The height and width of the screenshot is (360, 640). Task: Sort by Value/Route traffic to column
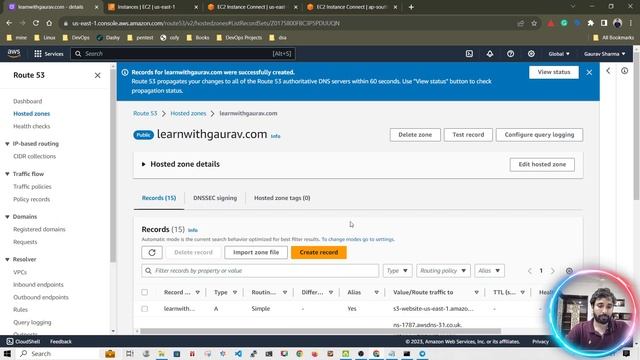pos(436,292)
